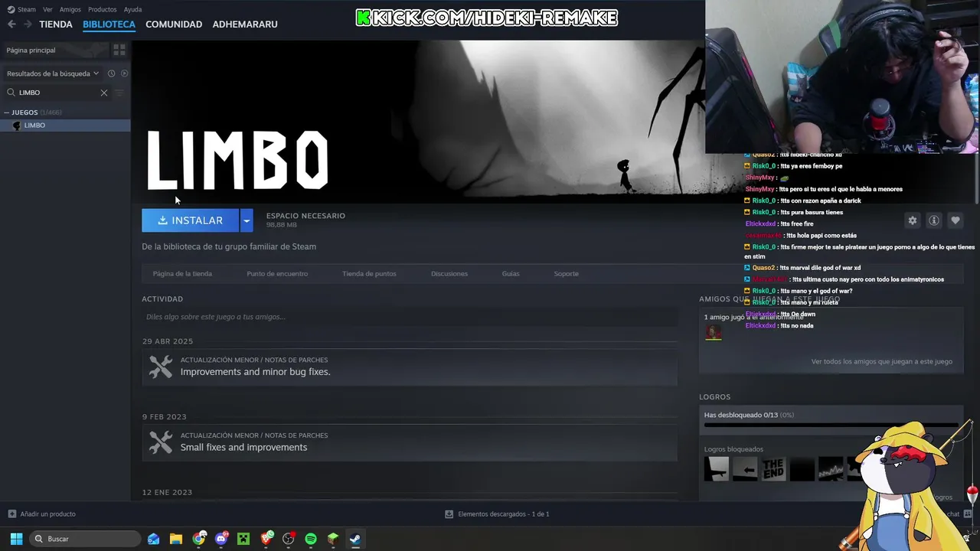Open install options dropdown arrow
Viewport: 980px width, 551px height.
coord(247,220)
